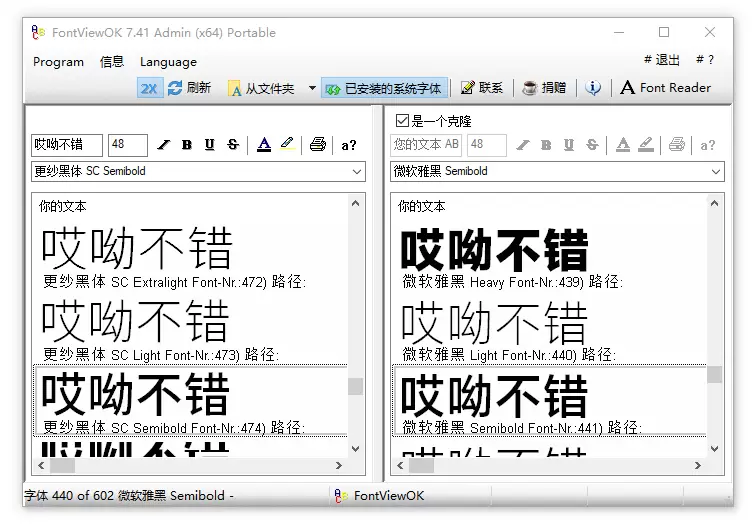Toggle the 2X view button

(149, 88)
